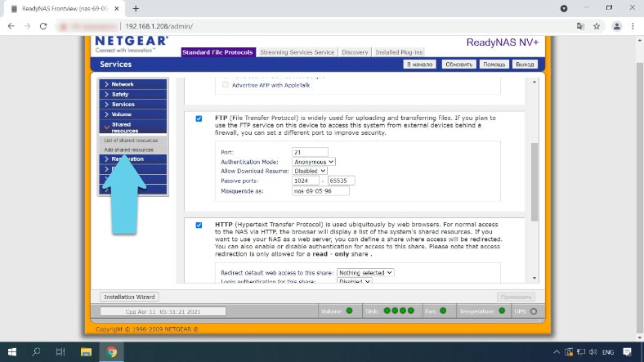Viewport: 644px width, 362px height.
Task: Collapse the Shared resources sidebar section
Action: click(133, 127)
